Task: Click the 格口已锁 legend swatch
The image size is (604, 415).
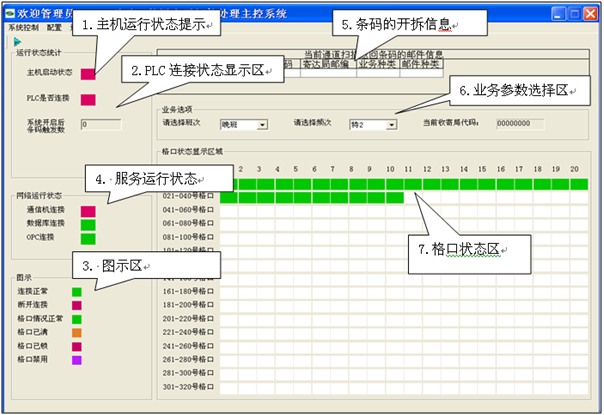Action: [77, 346]
